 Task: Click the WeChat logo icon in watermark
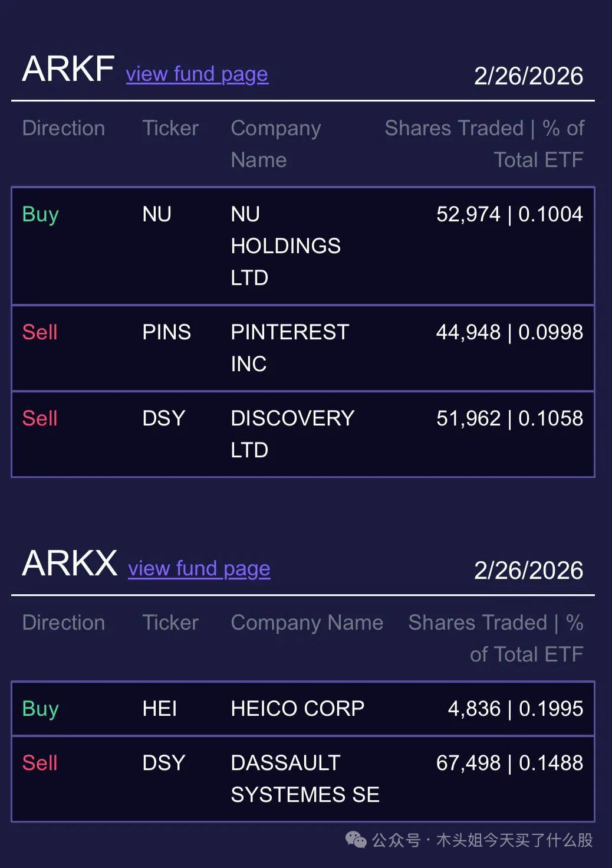coord(356,839)
